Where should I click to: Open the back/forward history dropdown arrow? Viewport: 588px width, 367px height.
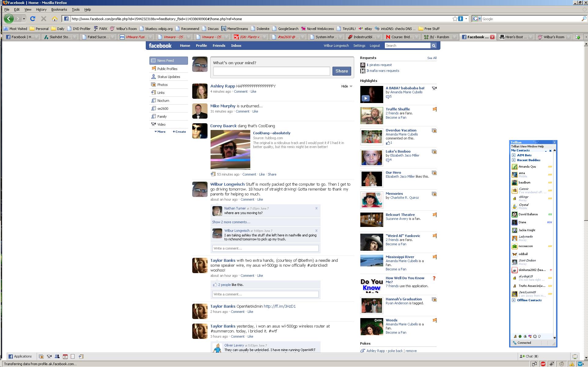[x=24, y=19]
